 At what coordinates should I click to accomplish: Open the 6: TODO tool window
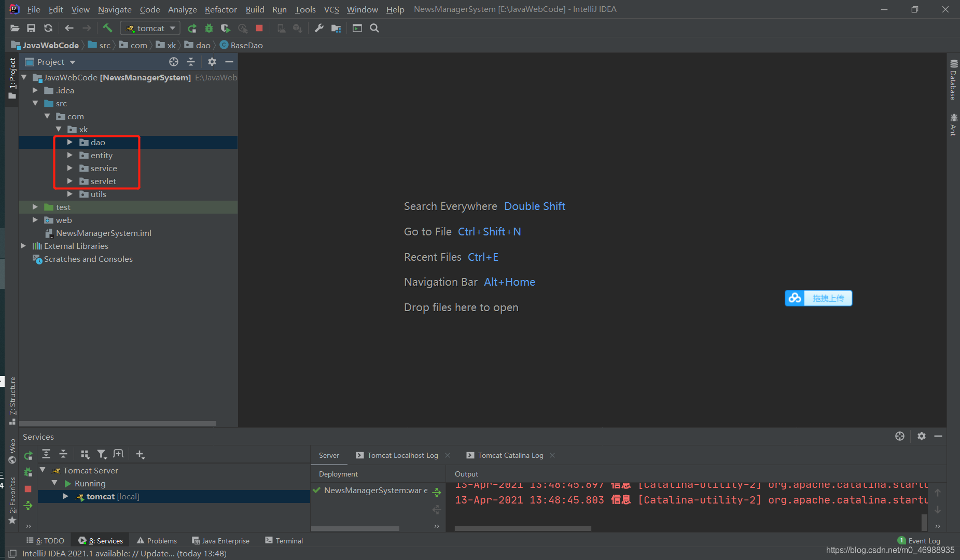[x=45, y=540]
